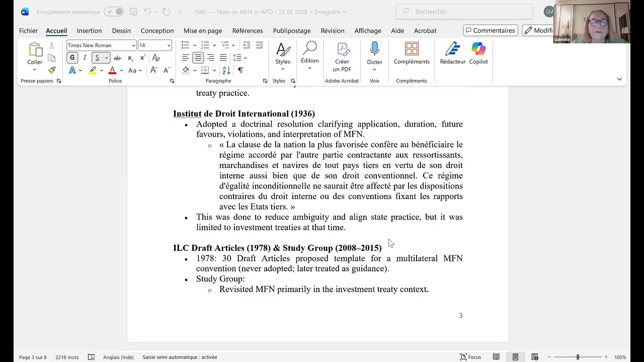Open the font name dropdown
This screenshot has width=644, height=362.
[133, 45]
